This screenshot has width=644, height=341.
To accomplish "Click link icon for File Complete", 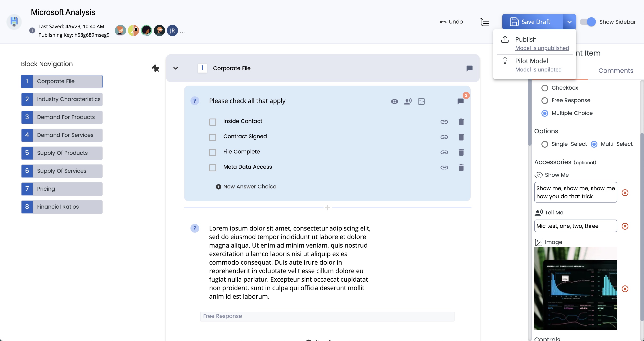I will point(444,152).
